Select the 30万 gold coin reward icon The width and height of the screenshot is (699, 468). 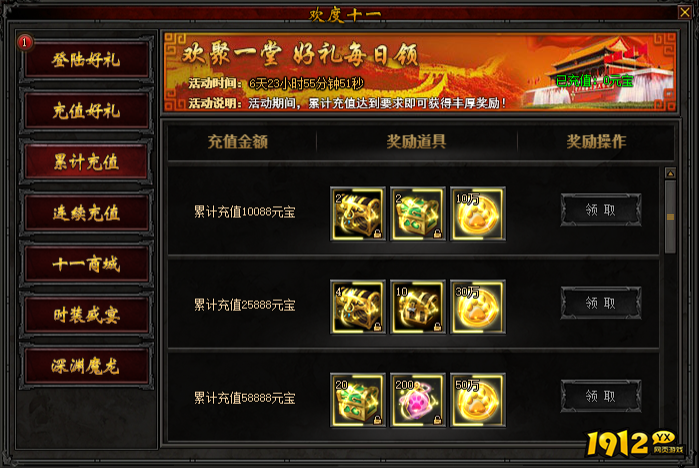click(x=477, y=307)
